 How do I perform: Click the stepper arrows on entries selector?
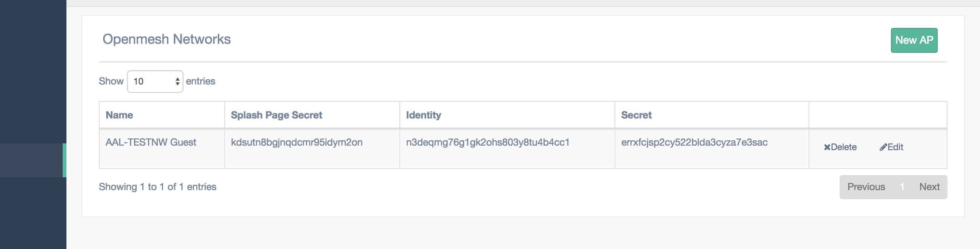pos(177,81)
